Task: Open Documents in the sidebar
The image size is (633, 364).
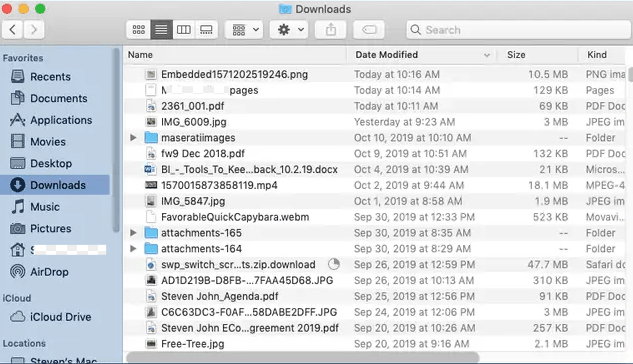Action: click(55, 98)
